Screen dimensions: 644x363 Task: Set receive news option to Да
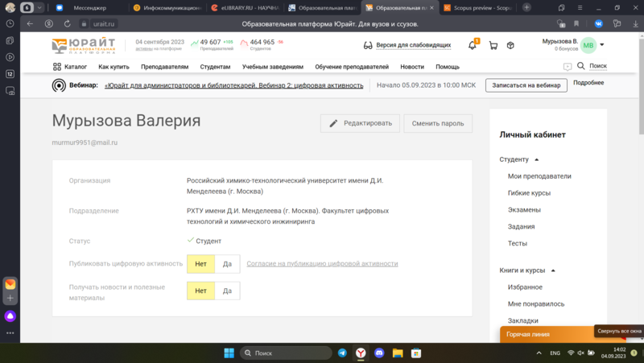click(x=227, y=291)
